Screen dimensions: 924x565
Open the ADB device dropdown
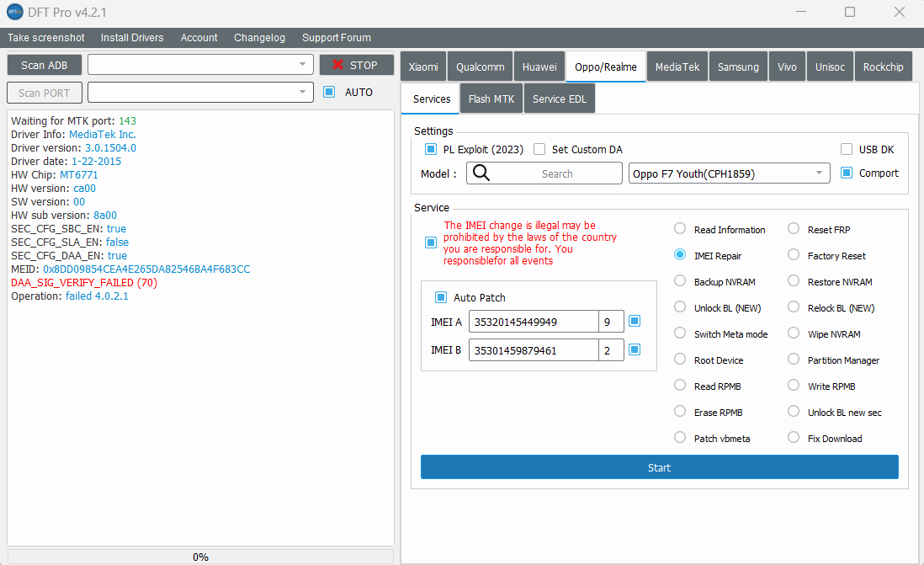(x=200, y=64)
